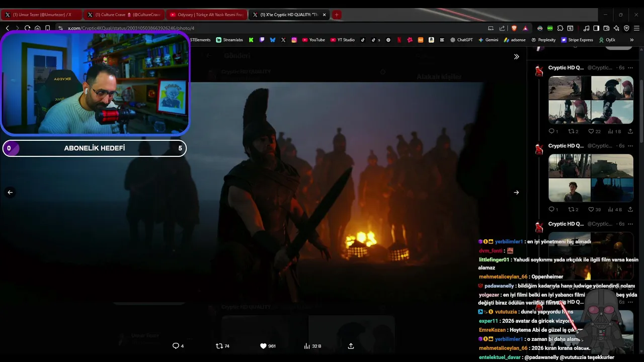Close the Cryptic HD QUALITY tab

pos(324,15)
